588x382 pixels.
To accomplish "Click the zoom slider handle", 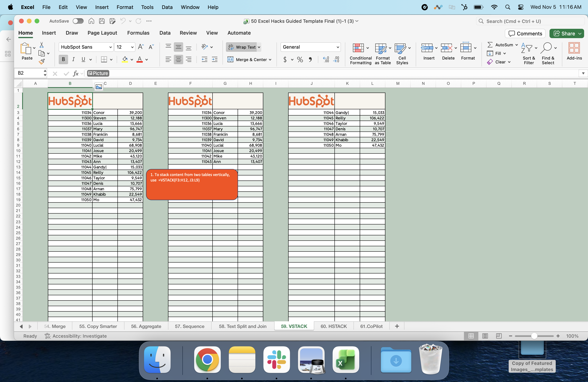I will 534,336.
